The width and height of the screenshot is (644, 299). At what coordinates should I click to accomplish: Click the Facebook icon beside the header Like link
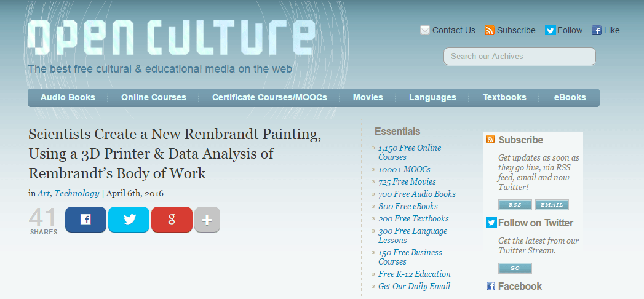597,30
